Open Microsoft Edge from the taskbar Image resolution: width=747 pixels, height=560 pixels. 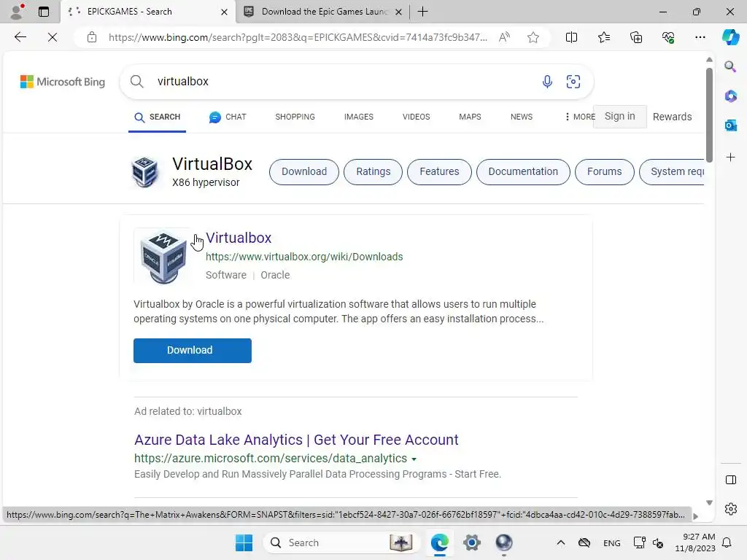[439, 542]
